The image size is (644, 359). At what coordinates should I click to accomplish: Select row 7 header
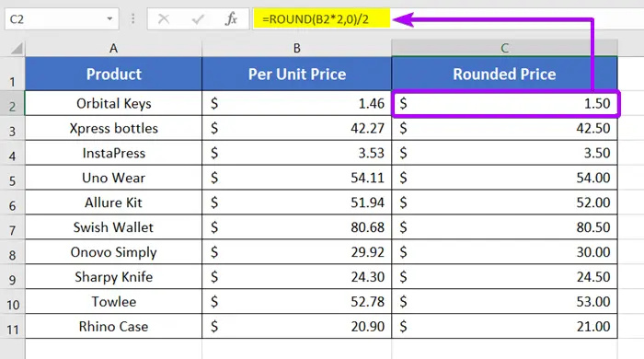(x=12, y=227)
